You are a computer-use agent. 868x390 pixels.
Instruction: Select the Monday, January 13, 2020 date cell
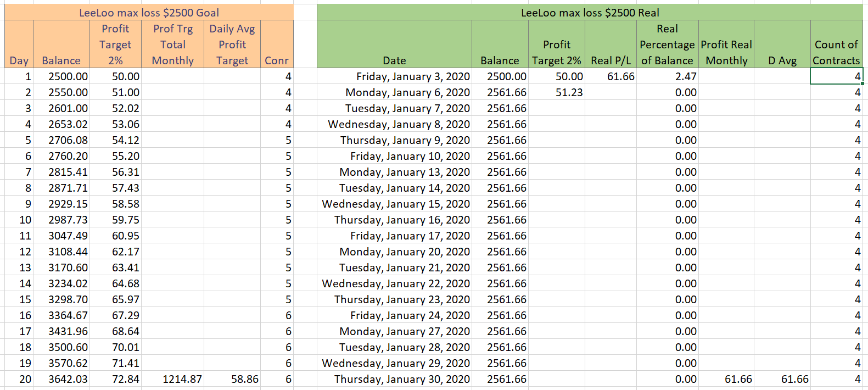click(x=394, y=172)
